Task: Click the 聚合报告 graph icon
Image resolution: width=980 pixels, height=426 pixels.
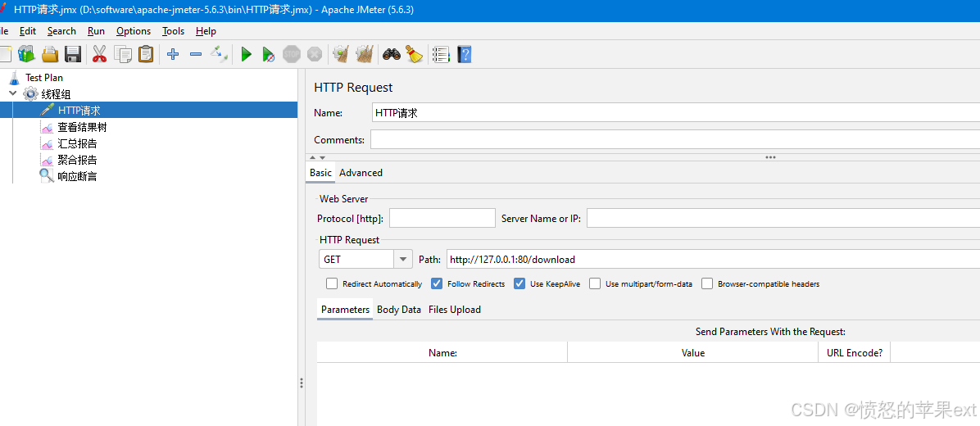Action: (x=48, y=160)
